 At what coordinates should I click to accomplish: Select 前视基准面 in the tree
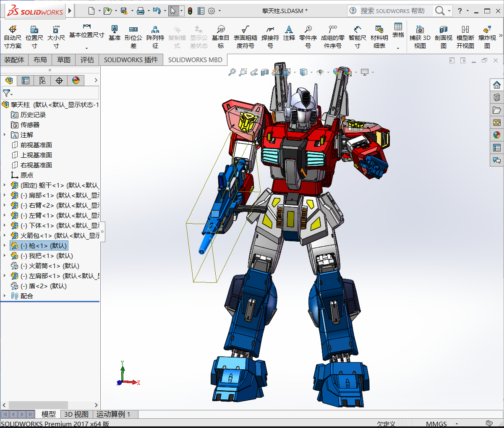pyautogui.click(x=36, y=145)
